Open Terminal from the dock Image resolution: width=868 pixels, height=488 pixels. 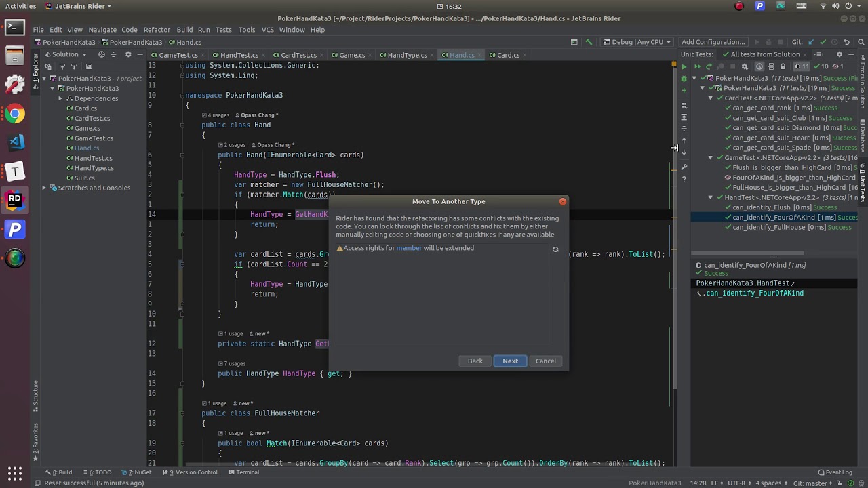click(15, 27)
